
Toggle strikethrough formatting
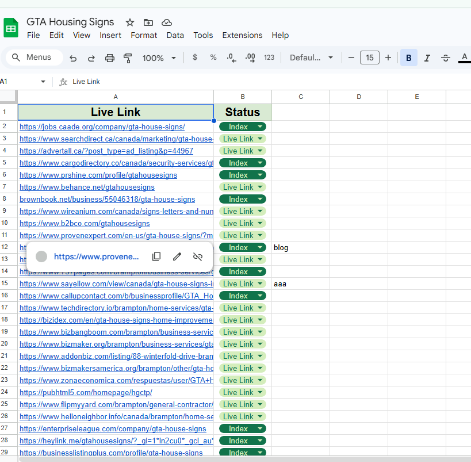(445, 58)
